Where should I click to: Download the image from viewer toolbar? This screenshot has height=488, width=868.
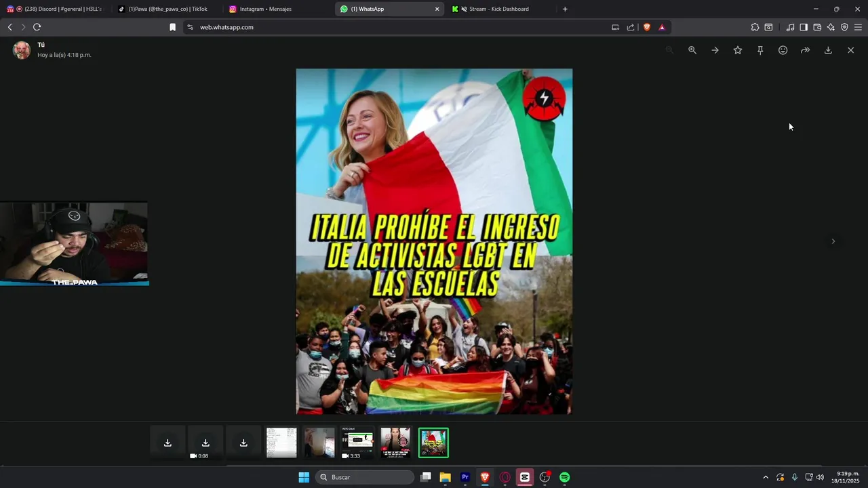coord(828,50)
